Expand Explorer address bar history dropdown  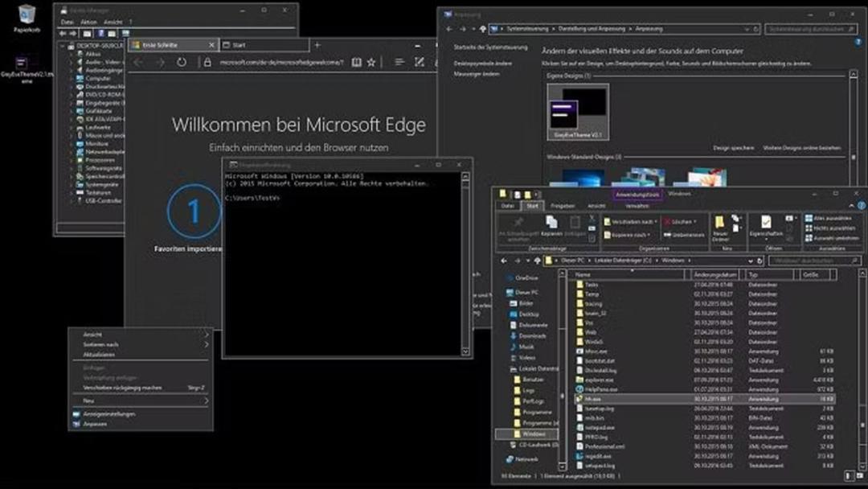click(x=750, y=261)
